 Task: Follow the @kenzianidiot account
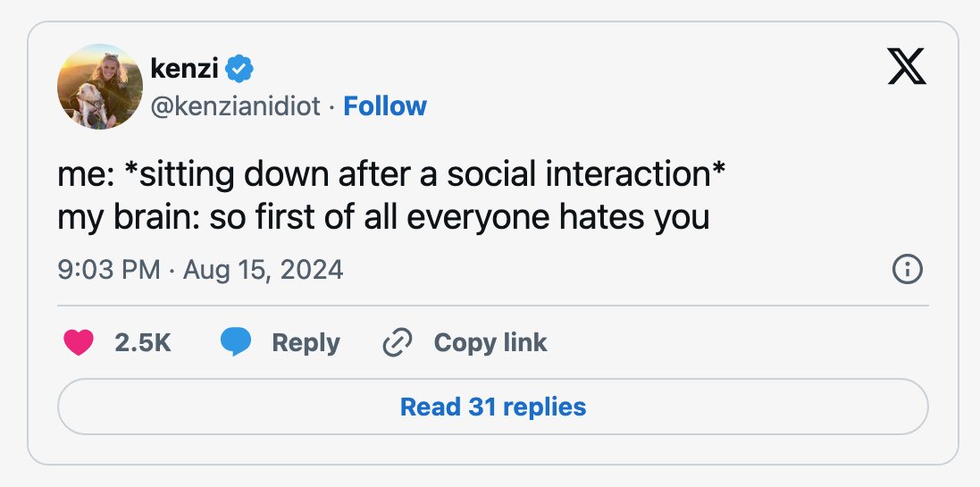tap(385, 106)
